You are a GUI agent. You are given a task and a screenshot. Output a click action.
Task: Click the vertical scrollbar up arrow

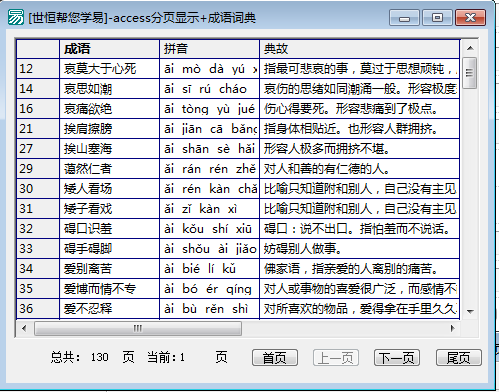[470, 48]
